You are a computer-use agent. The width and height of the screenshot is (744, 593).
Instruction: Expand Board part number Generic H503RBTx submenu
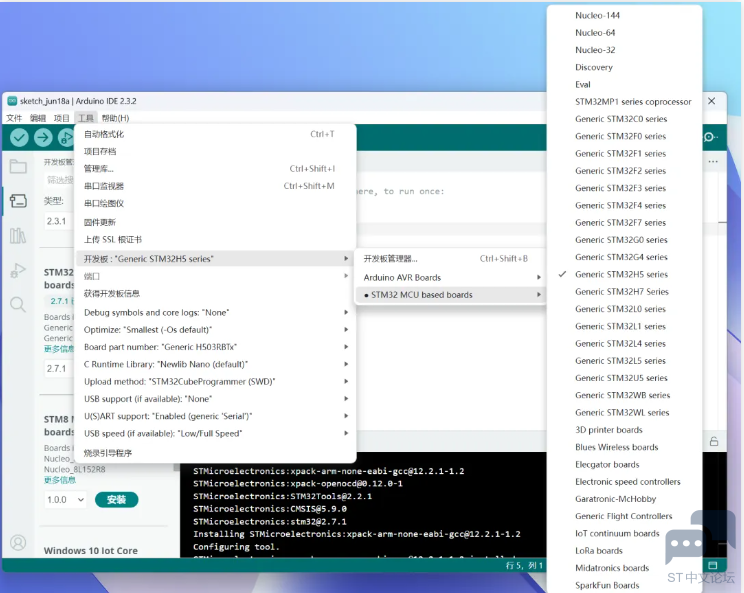(x=215, y=347)
